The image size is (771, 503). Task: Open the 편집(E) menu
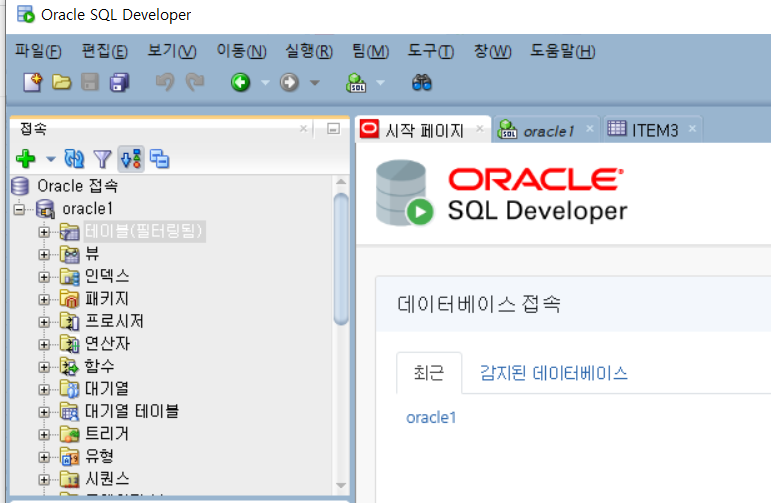pyautogui.click(x=105, y=51)
